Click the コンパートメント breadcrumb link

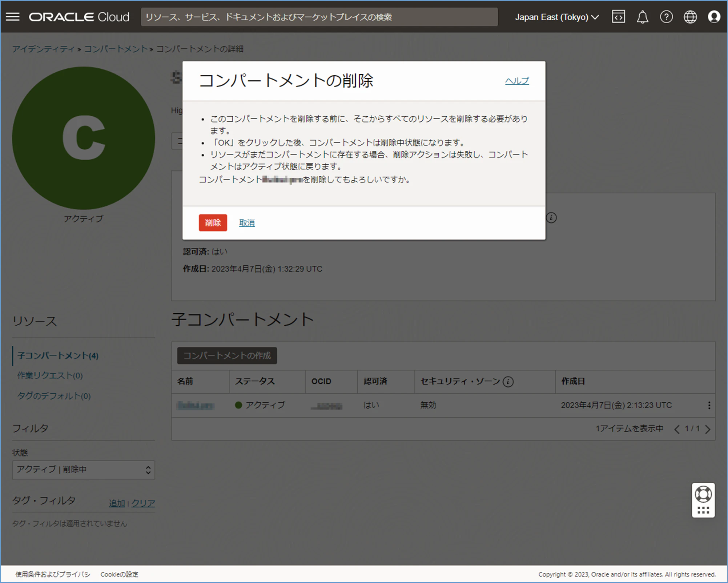116,49
